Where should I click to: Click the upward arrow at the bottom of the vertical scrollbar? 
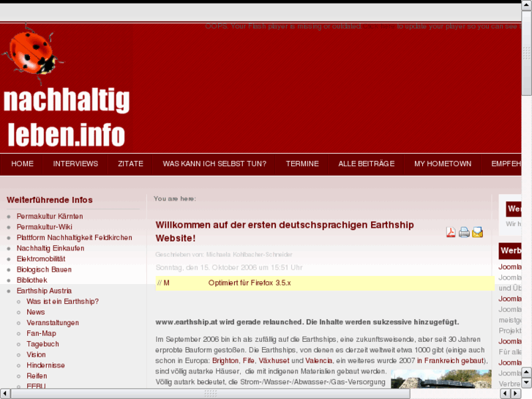click(x=527, y=372)
